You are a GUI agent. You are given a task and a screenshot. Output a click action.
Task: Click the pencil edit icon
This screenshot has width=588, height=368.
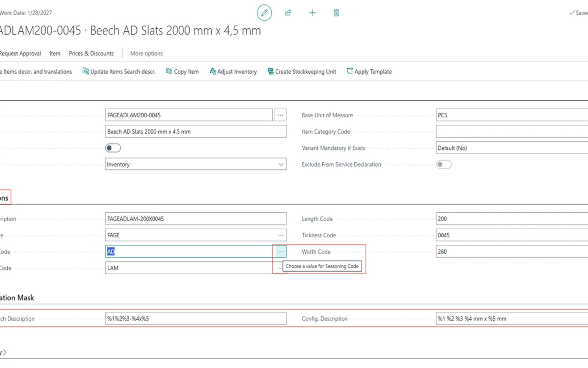point(264,13)
